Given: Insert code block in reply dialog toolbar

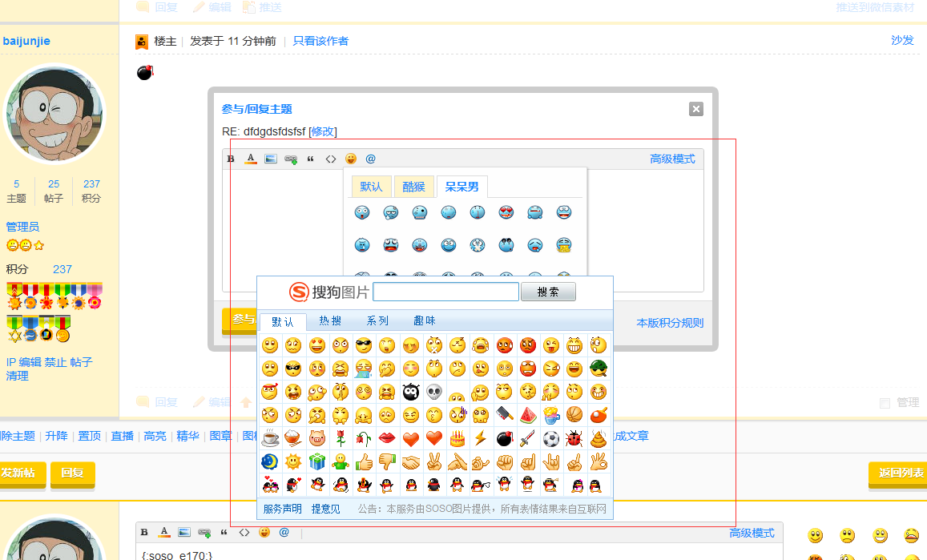Looking at the screenshot, I should point(330,159).
